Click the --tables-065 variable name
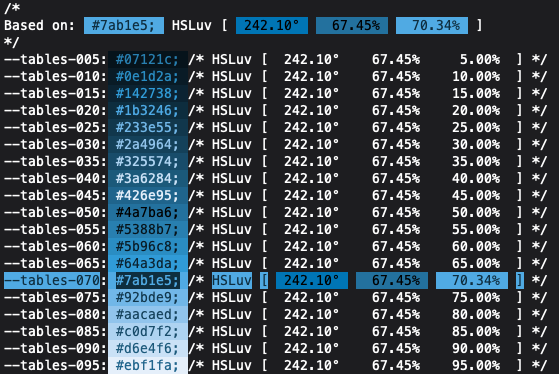The height and width of the screenshot is (374, 559). [x=52, y=263]
